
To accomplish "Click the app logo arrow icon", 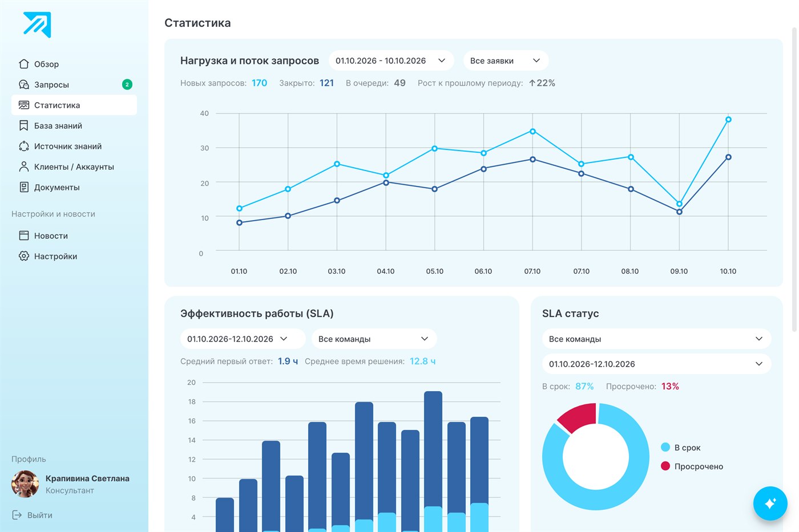I will [x=37, y=25].
